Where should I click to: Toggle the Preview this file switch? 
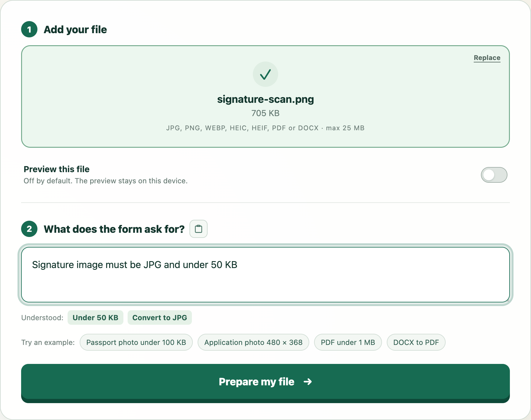point(494,175)
